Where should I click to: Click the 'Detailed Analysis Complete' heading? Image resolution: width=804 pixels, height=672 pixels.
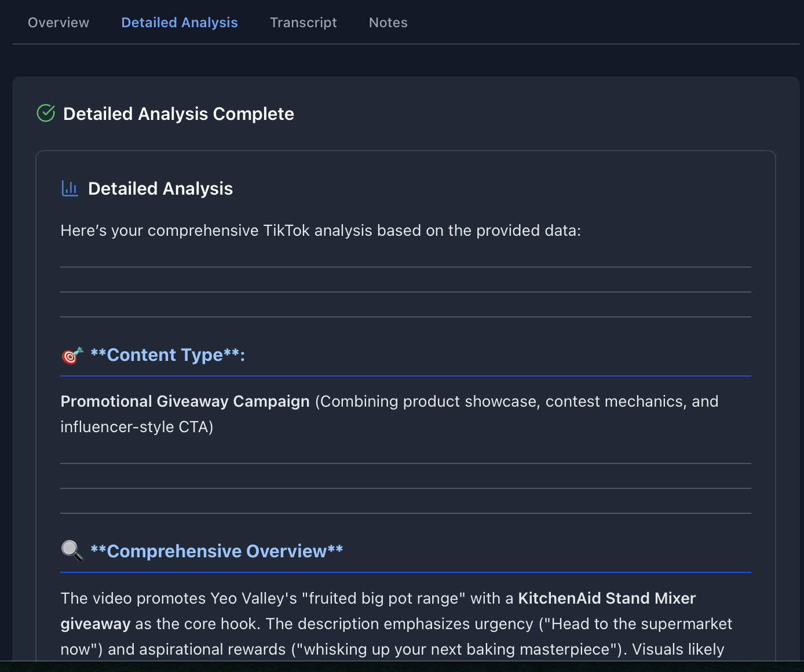[x=178, y=114]
